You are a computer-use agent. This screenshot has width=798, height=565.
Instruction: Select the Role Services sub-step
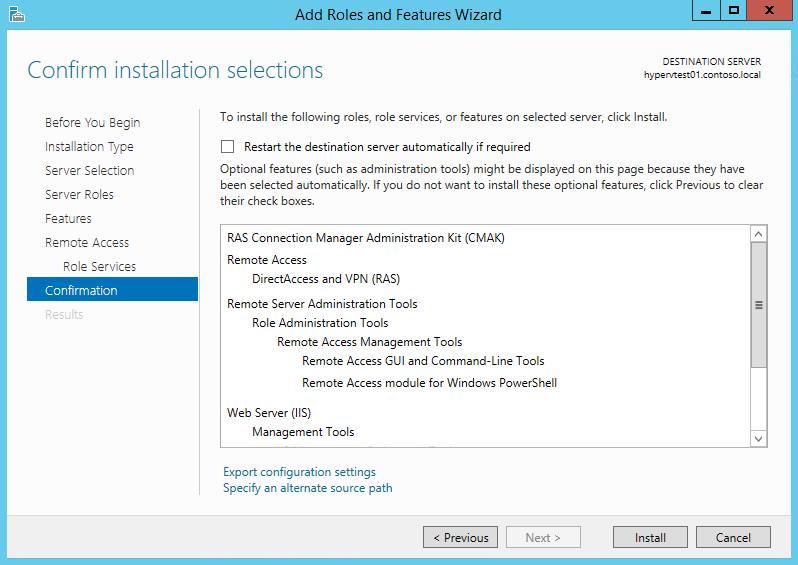coord(100,266)
